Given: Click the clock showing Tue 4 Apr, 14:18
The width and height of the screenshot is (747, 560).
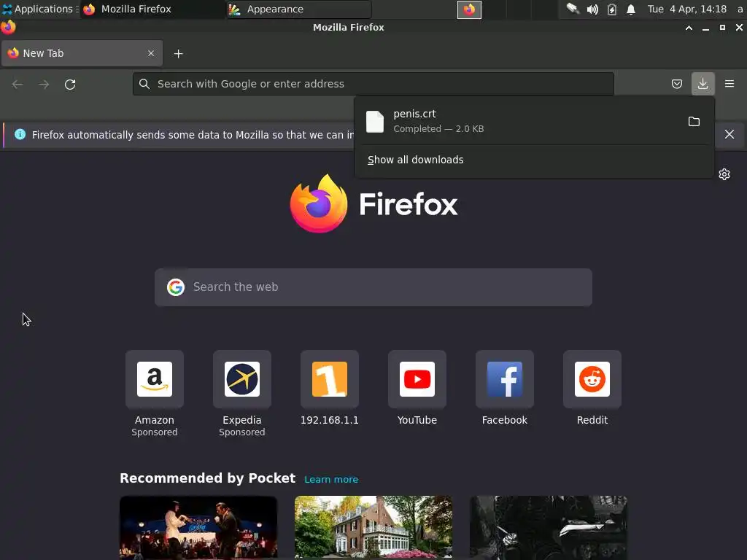Looking at the screenshot, I should point(687,9).
